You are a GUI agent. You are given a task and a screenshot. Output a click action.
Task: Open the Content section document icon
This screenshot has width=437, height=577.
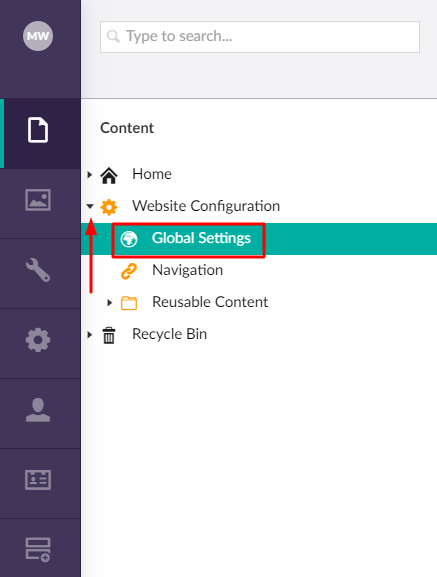[x=38, y=130]
